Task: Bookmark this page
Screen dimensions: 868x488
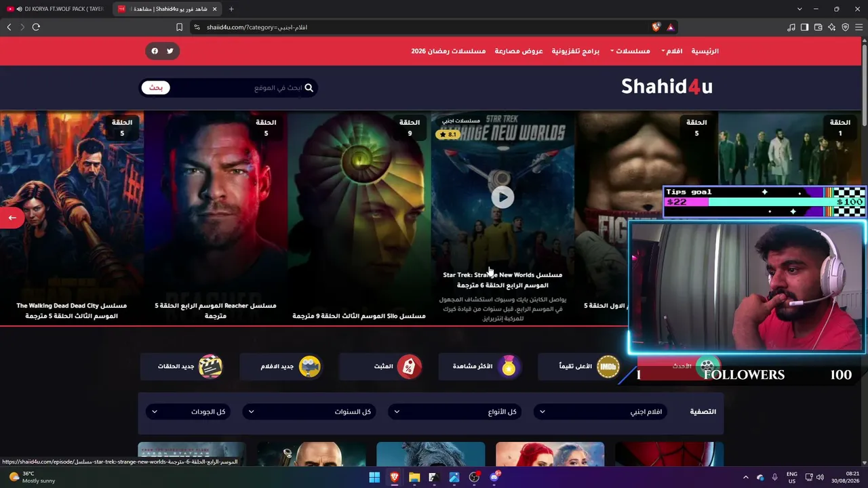Action: pos(179,27)
